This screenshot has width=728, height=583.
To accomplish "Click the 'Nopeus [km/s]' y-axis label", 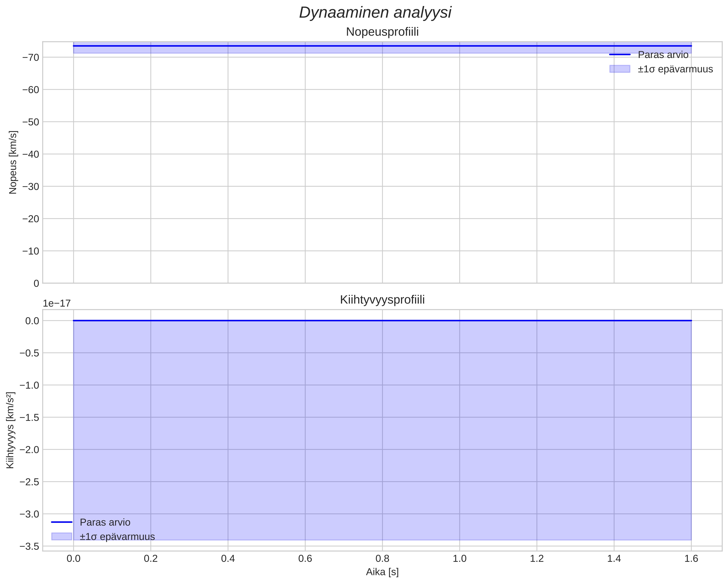I will coord(13,162).
